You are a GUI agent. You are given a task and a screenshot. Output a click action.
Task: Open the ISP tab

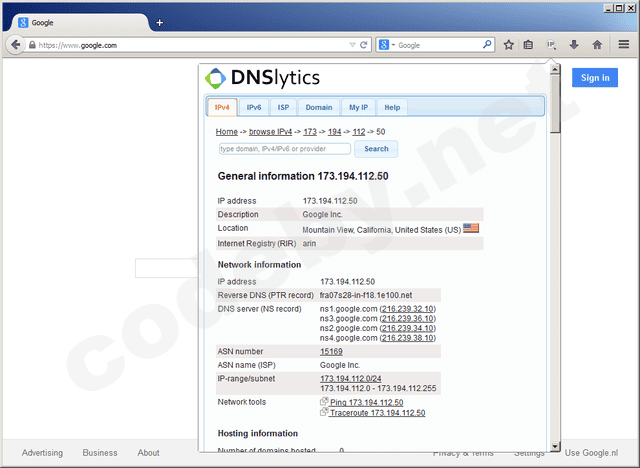tap(283, 107)
